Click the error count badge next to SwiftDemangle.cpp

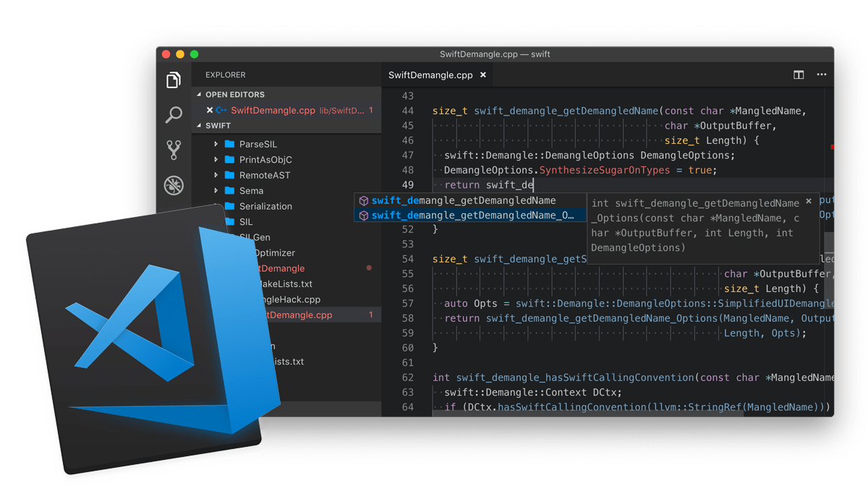coord(372,314)
